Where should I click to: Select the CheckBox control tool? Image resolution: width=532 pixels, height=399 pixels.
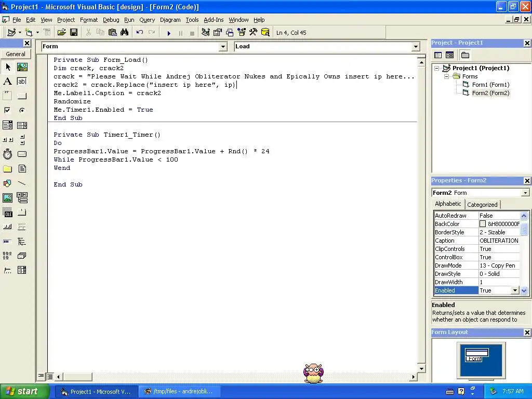pos(7,110)
